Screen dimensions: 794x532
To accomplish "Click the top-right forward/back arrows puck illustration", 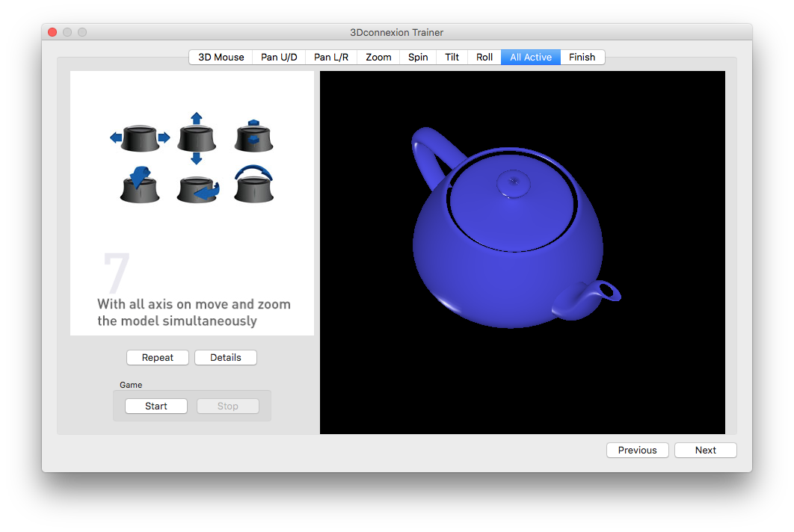I will (253, 137).
